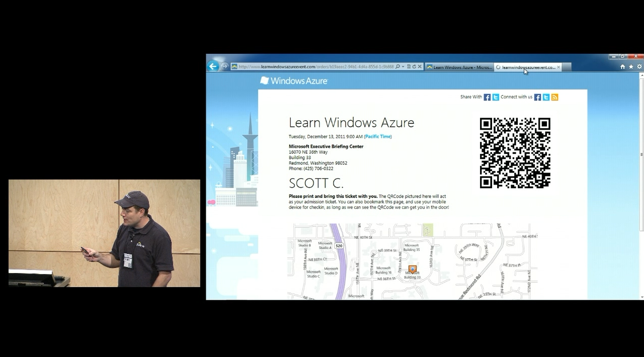The height and width of the screenshot is (357, 644).
Task: Click the QR code admission ticket image
Action: [x=515, y=153]
